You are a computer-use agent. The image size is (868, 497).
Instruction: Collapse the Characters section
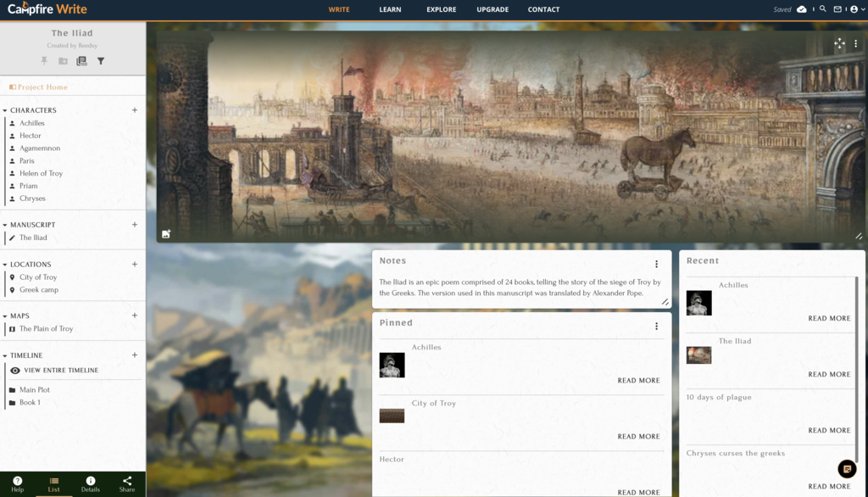pos(5,110)
